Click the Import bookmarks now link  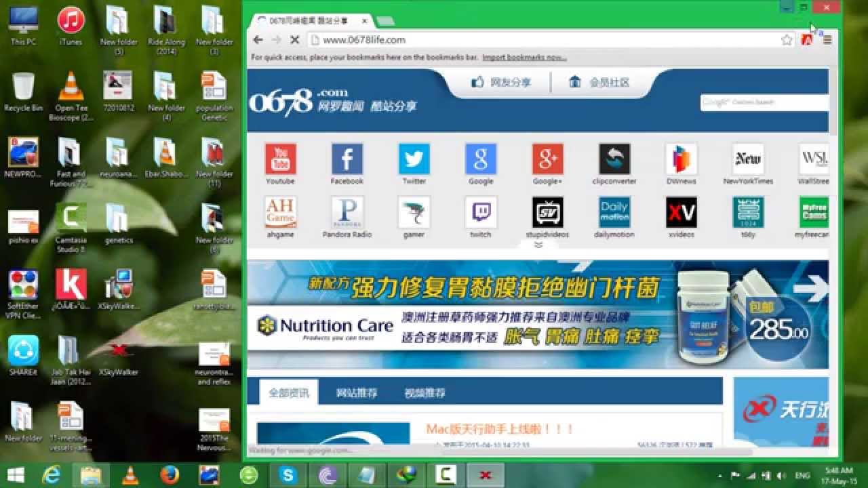[524, 58]
